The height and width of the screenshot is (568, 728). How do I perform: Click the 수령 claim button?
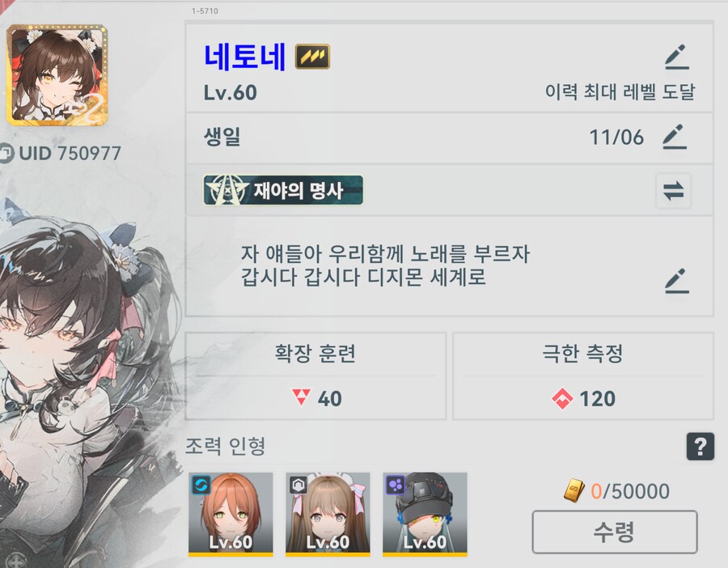tap(615, 532)
